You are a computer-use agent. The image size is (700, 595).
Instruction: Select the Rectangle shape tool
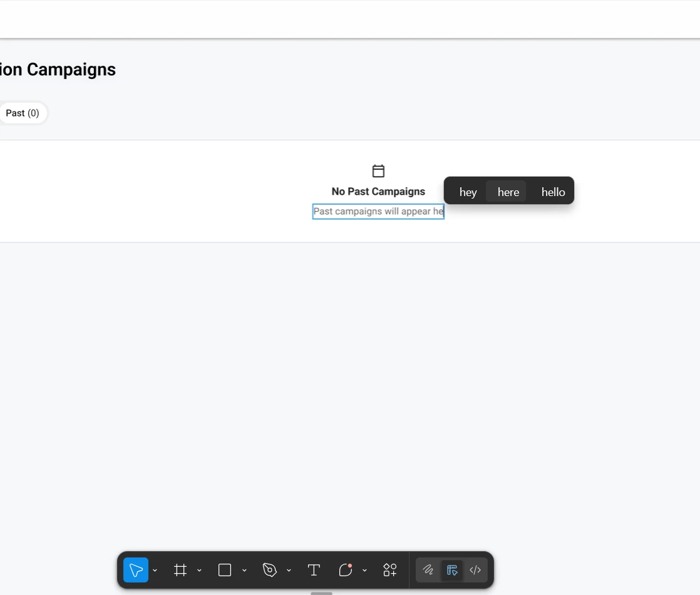(x=225, y=570)
